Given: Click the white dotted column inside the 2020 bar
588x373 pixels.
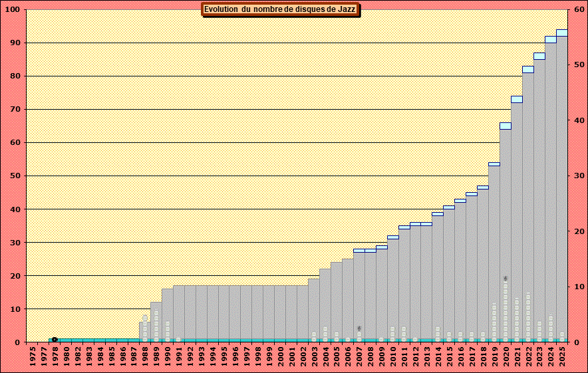Looking at the screenshot, I should pyautogui.click(x=506, y=309).
